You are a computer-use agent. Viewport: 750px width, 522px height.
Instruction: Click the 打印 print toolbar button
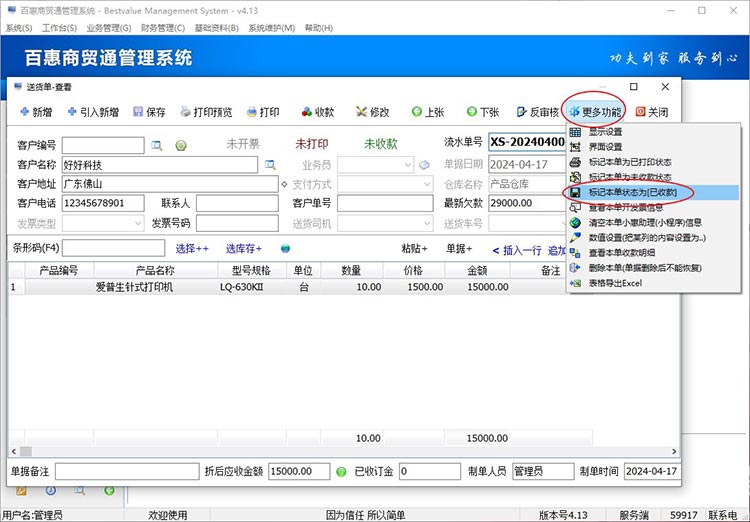pos(263,112)
